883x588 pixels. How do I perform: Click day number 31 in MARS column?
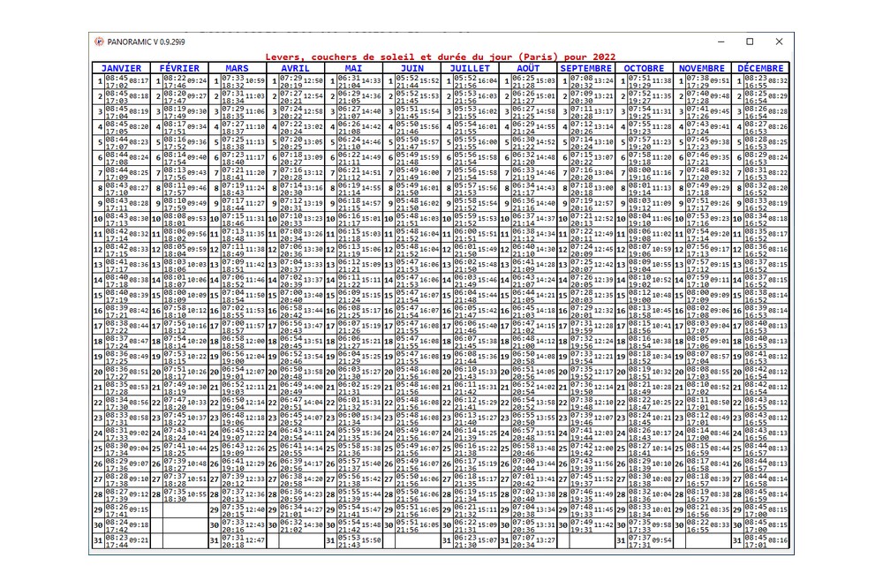tap(215, 540)
